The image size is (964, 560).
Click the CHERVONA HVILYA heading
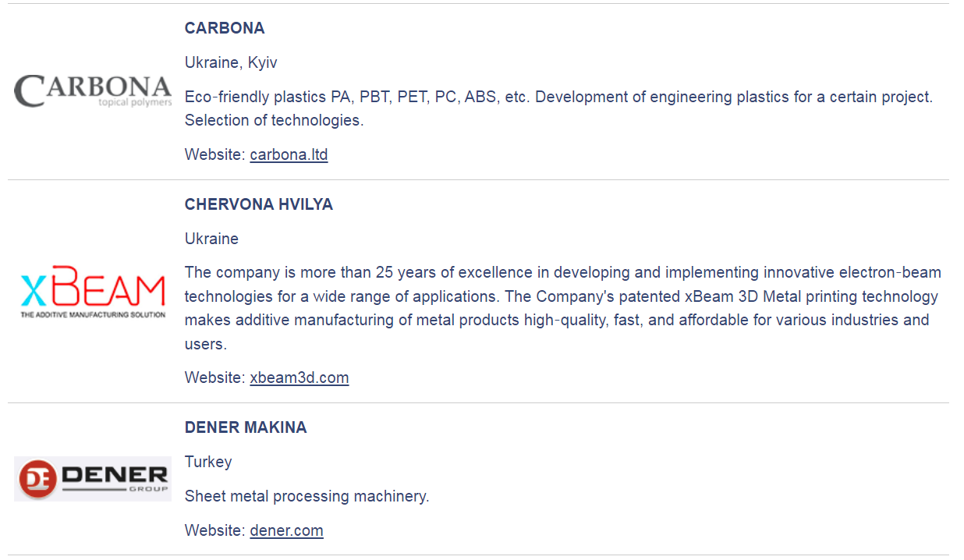pos(259,204)
